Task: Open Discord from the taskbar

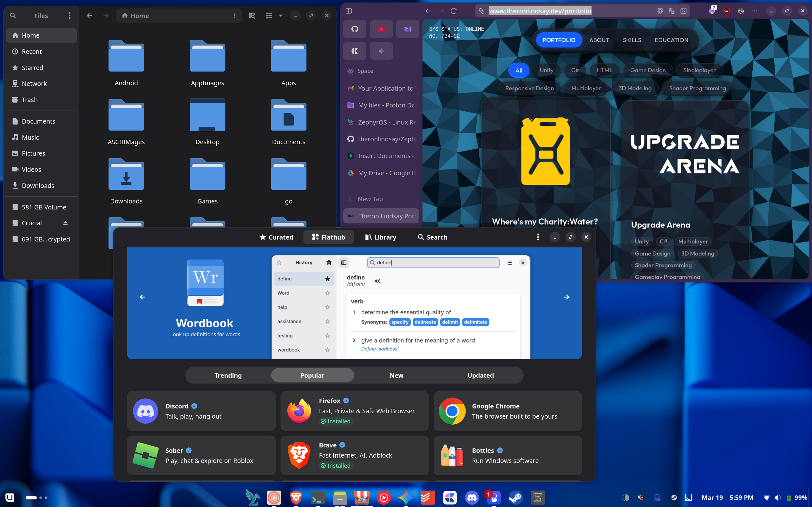Action: tap(472, 497)
